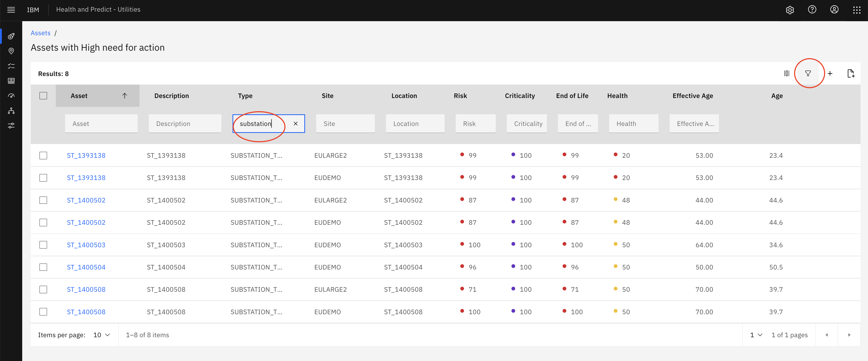Focus the Risk filter input field

click(475, 124)
